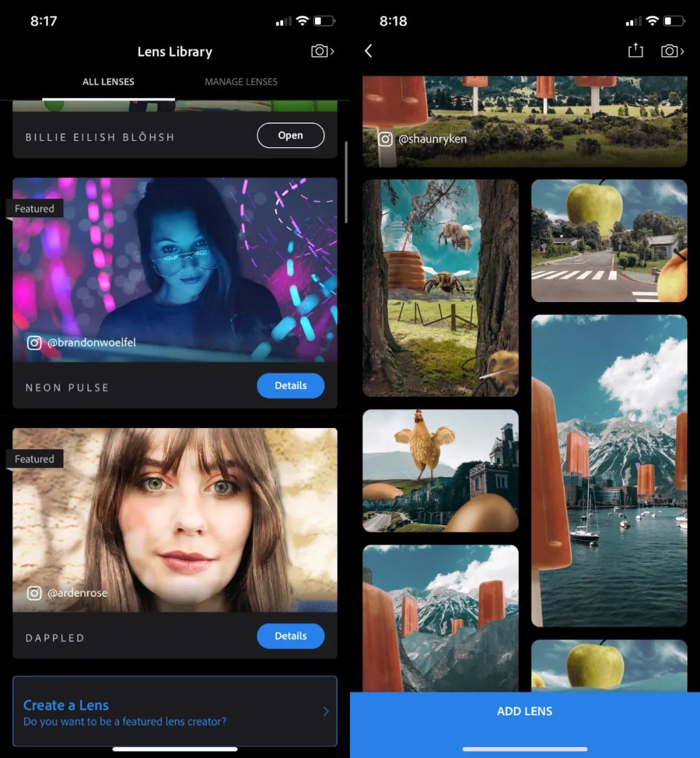Grab the Lens Library vertical scrollbar

(346, 182)
